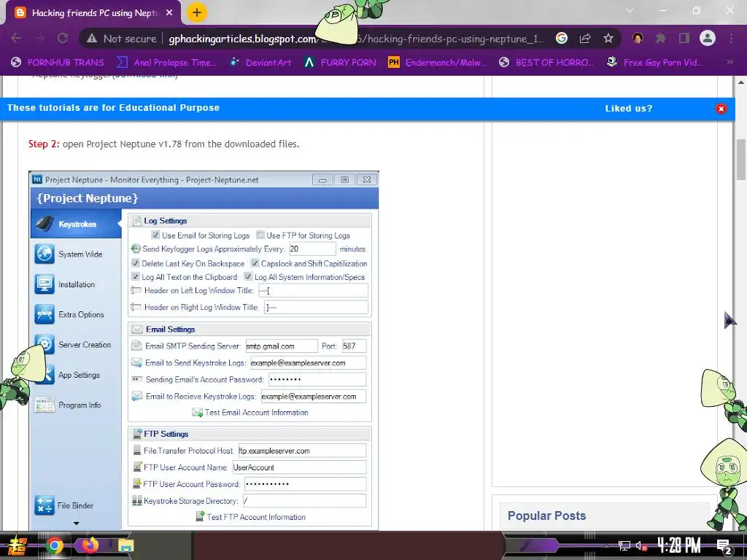This screenshot has height=560, width=747.
Task: Click the Popular Posts heading
Action: pos(546,516)
